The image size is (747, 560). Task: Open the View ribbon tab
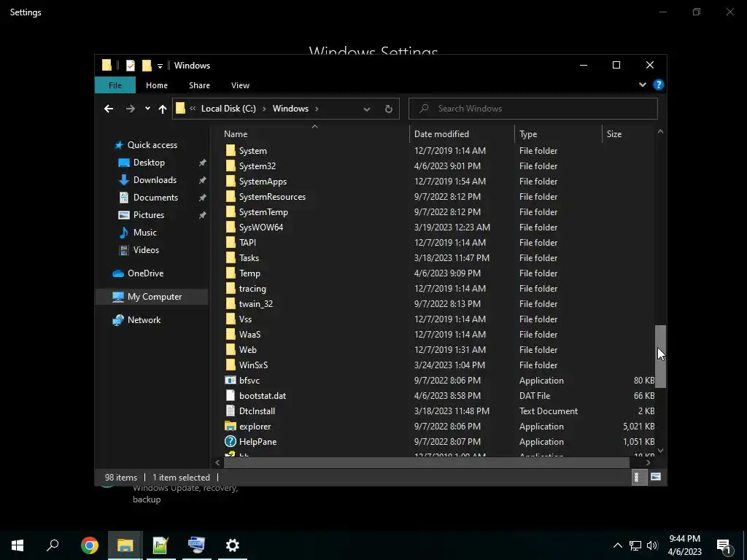[x=240, y=85]
